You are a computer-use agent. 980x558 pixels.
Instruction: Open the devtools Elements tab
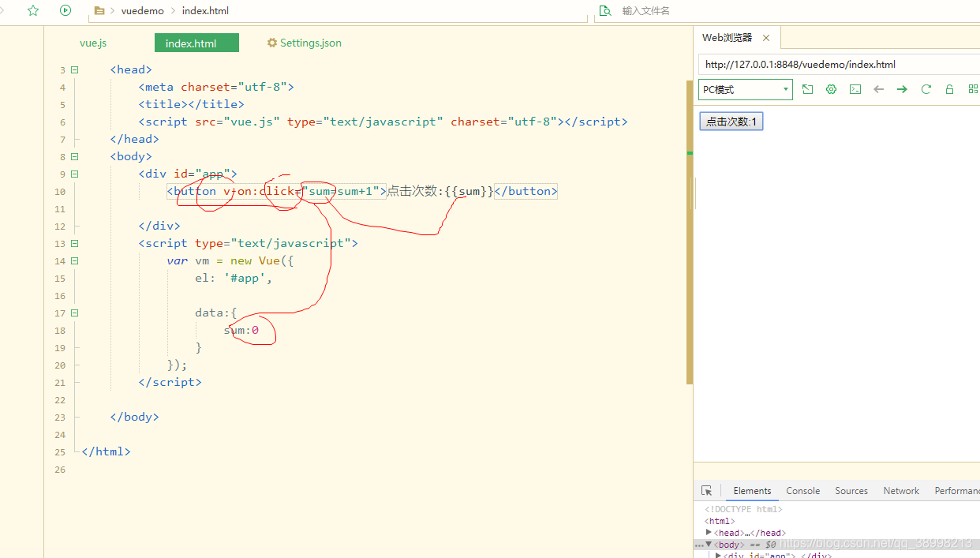click(x=752, y=490)
